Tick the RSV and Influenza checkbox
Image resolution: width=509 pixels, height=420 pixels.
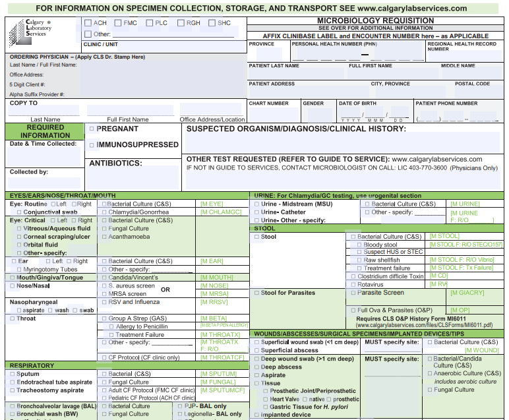(104, 302)
